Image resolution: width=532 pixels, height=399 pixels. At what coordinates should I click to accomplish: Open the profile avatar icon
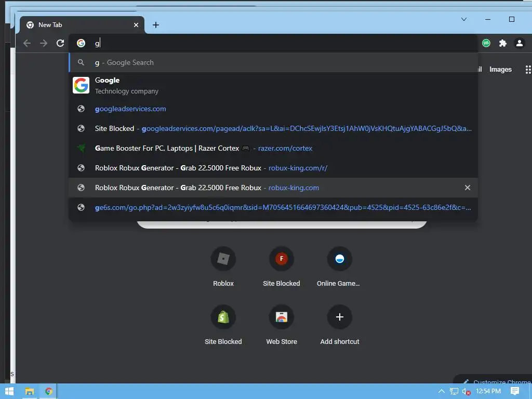[520, 43]
